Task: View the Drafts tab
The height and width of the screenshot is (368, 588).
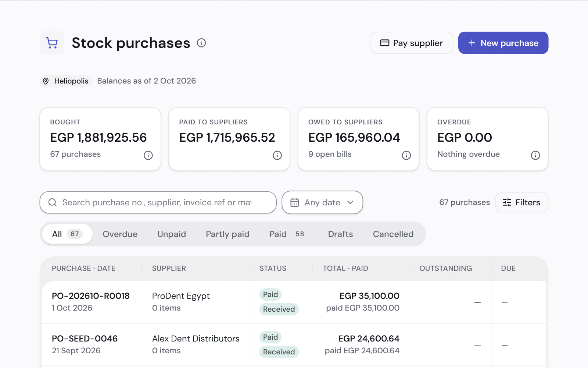Action: 340,234
